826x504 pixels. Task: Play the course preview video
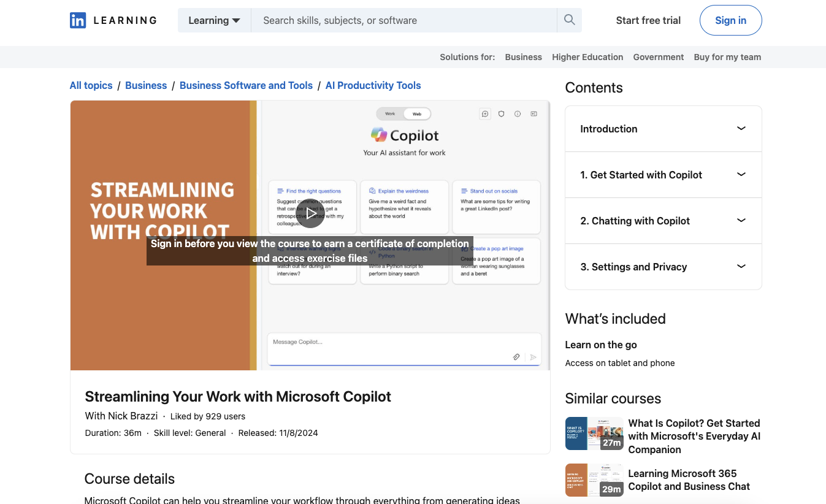tap(311, 213)
